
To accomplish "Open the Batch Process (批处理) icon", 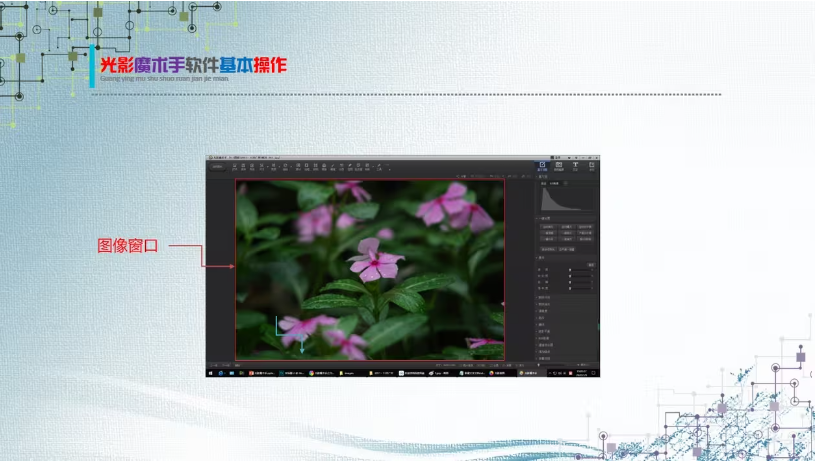I will 358,167.
